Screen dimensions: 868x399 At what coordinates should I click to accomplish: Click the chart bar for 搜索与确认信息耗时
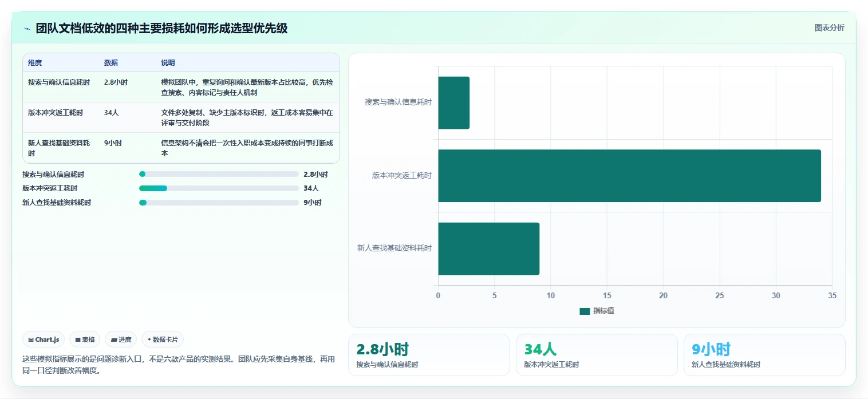(453, 102)
